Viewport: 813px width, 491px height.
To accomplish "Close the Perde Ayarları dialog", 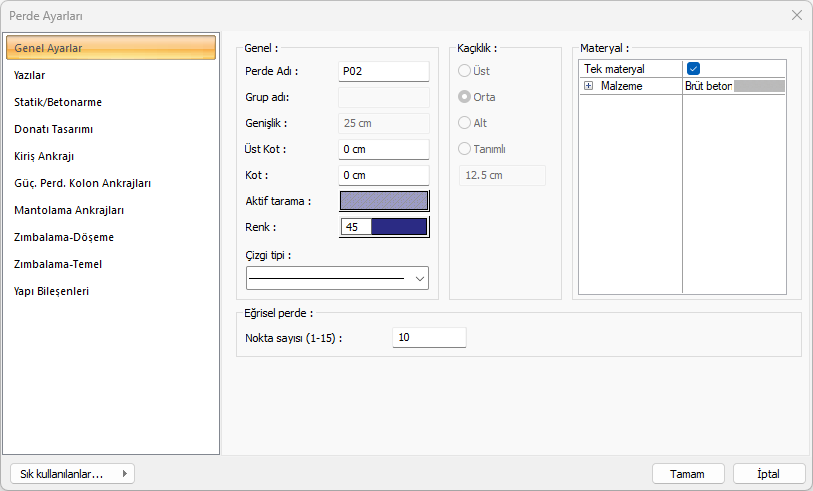I will pyautogui.click(x=796, y=15).
